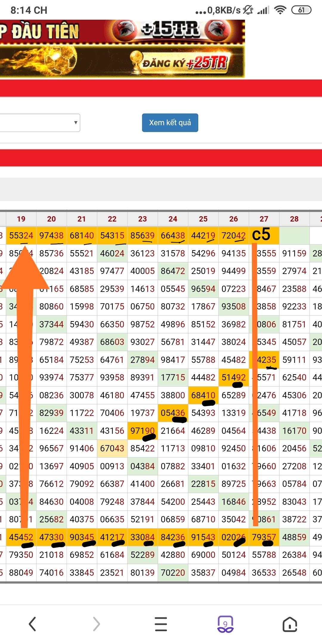The width and height of the screenshot is (322, 644).
Task: Tap the highlighted cell 68410
Action: point(203,395)
